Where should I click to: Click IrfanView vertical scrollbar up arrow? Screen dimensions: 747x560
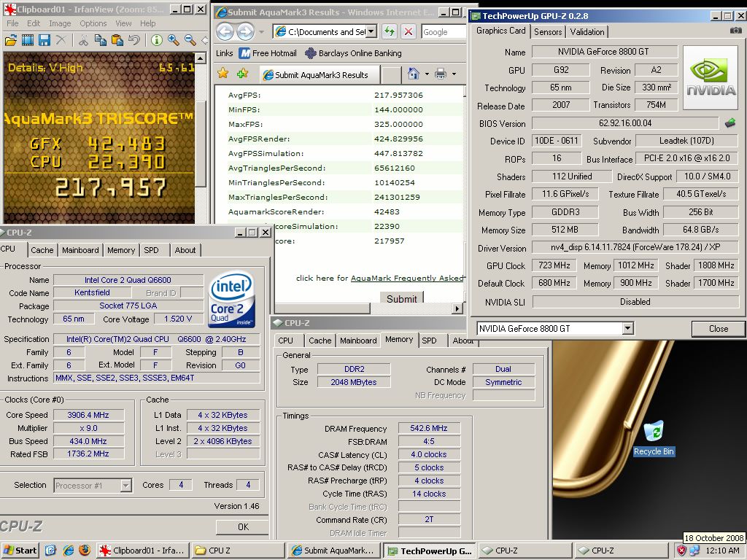click(201, 58)
